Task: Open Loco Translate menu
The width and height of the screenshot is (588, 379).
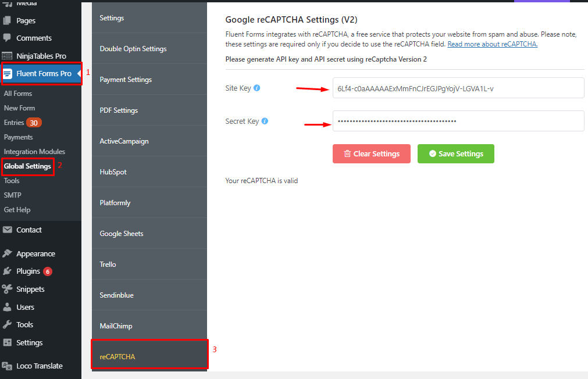Action: tap(40, 366)
